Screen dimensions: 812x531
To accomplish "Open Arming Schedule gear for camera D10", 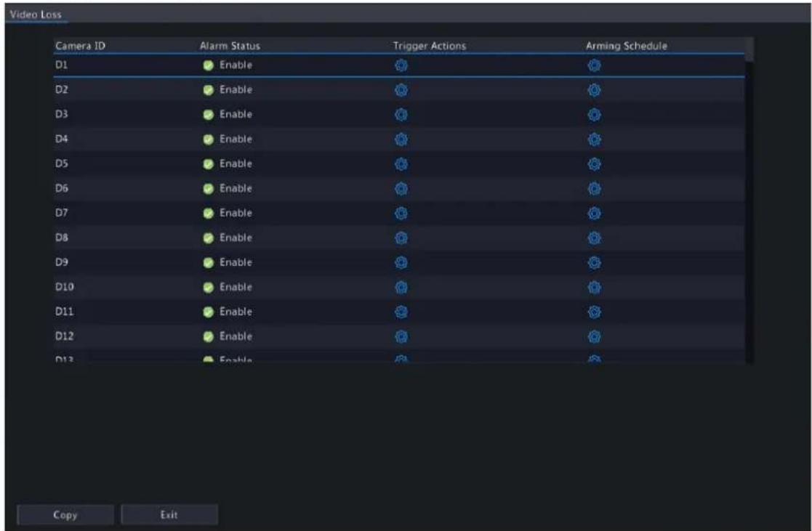I will [x=595, y=287].
